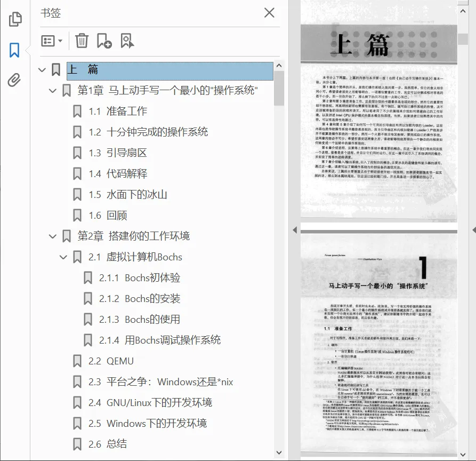This screenshot has height=461, width=476.
Task: Select bookmark 2.4 GNU/Linux下的开发环境
Action: tap(150, 403)
